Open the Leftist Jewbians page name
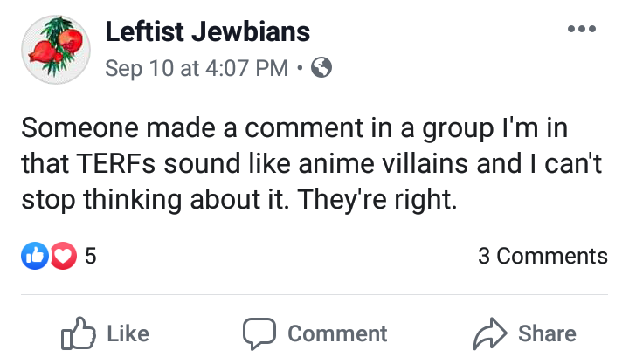 [207, 32]
